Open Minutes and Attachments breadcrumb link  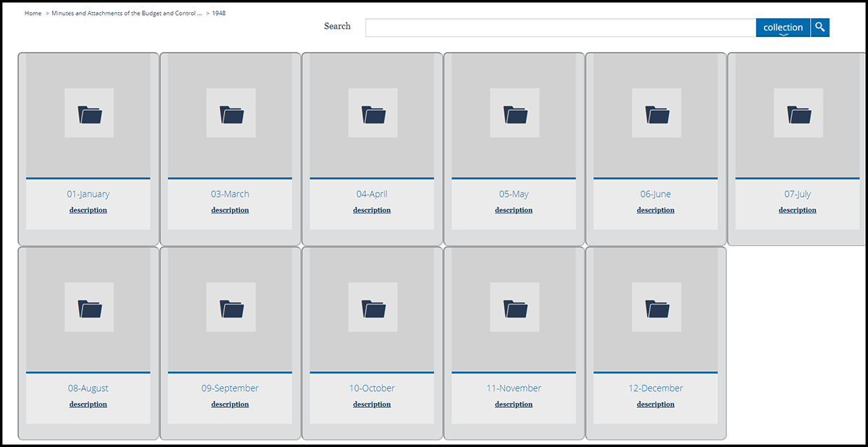(127, 14)
